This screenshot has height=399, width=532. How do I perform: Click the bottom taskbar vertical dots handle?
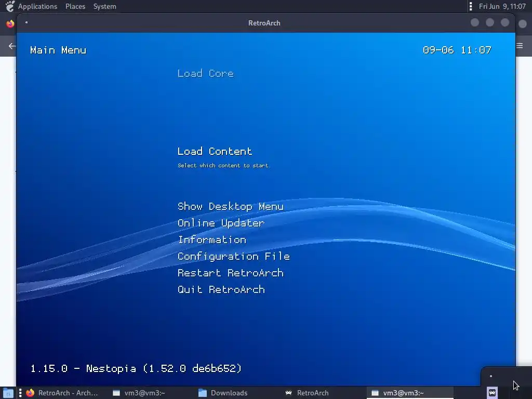click(20, 393)
